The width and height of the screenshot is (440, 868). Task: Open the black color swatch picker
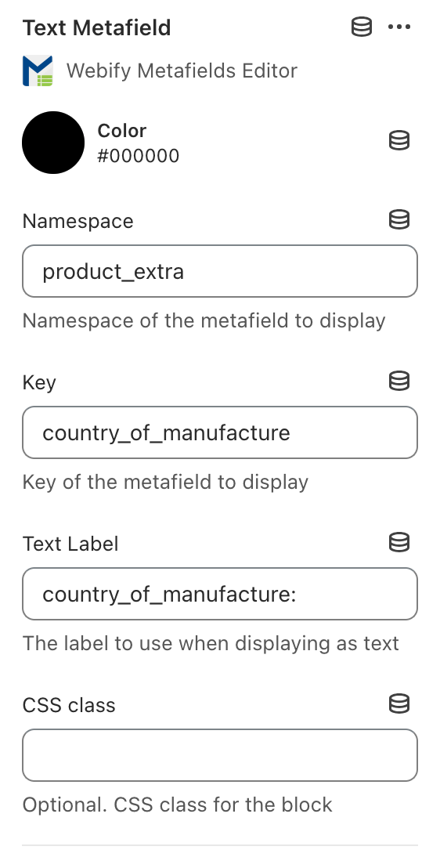53,143
